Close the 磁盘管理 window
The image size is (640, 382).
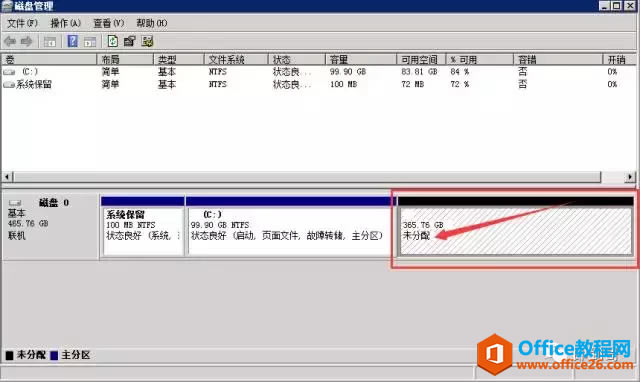pyautogui.click(x=630, y=6)
